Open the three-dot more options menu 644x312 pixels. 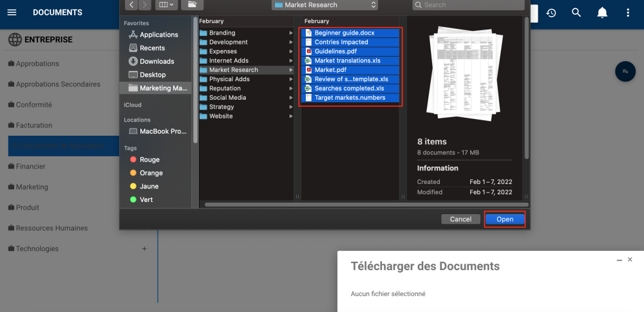coord(627,13)
